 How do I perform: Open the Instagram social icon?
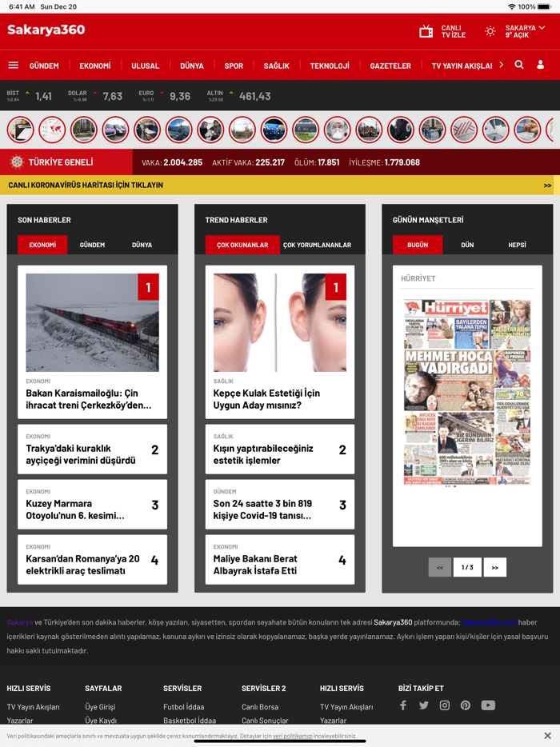tap(445, 705)
